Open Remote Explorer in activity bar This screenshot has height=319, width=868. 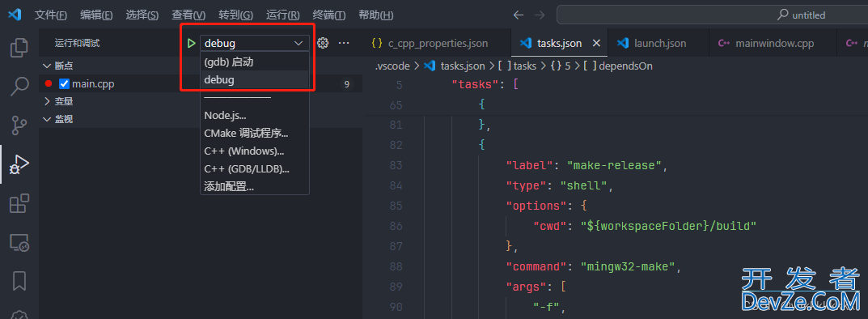coord(19,242)
